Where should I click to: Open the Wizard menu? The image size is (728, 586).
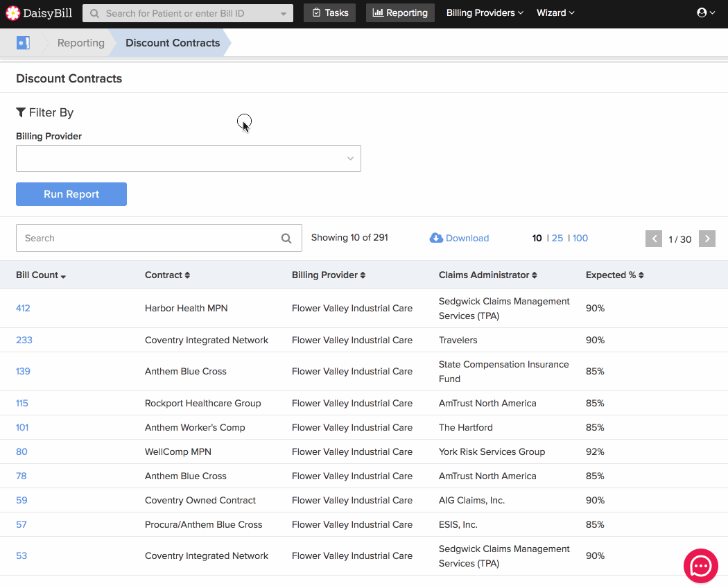coord(555,13)
